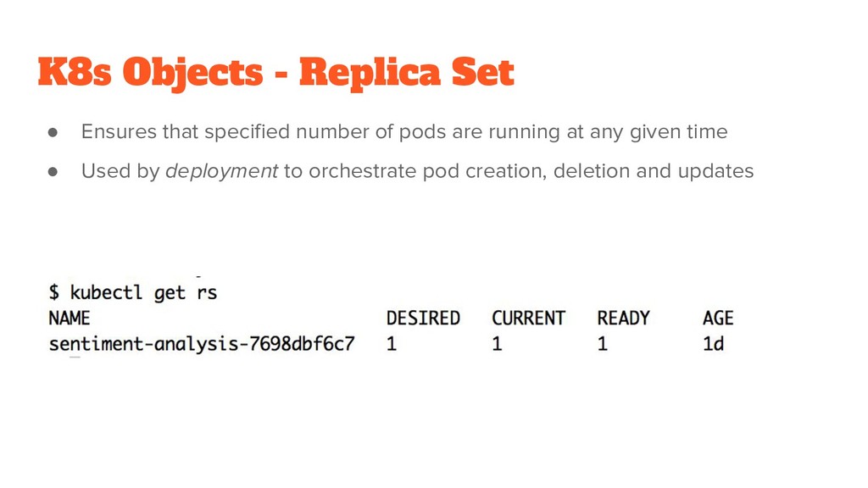Select the italic word 'deployment'
This screenshot has width=868, height=488.
[221, 171]
